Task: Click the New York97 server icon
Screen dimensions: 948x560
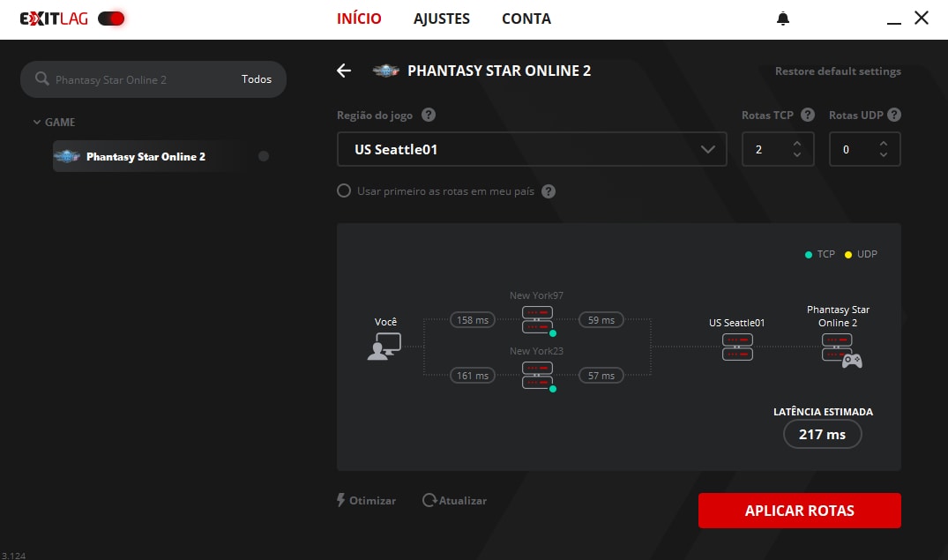Action: (536, 319)
